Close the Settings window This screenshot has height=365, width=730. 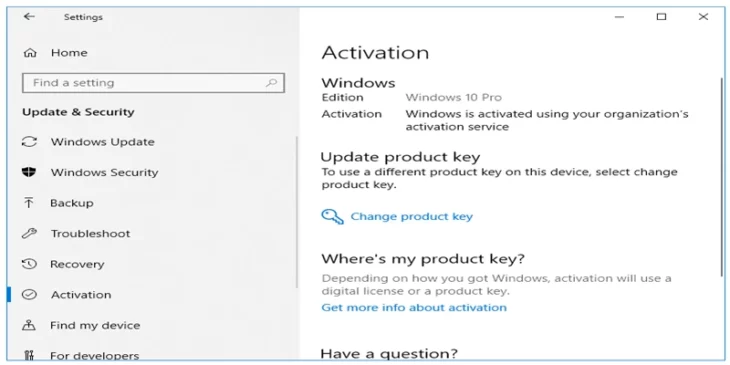tap(703, 17)
